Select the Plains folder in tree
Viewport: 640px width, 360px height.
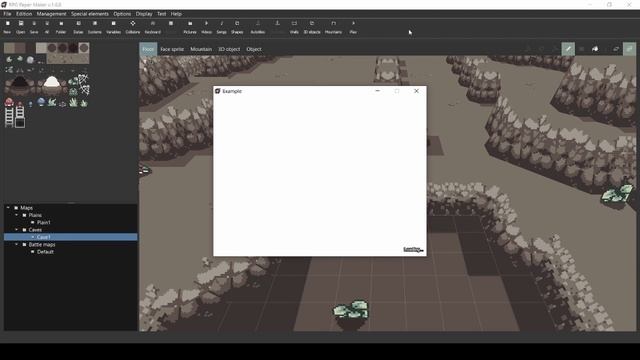tap(35, 215)
